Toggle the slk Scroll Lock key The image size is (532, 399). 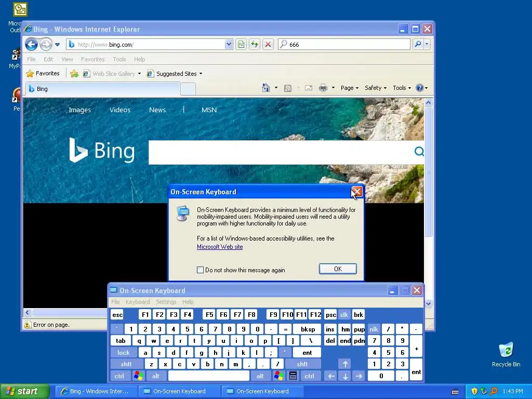[344, 314]
